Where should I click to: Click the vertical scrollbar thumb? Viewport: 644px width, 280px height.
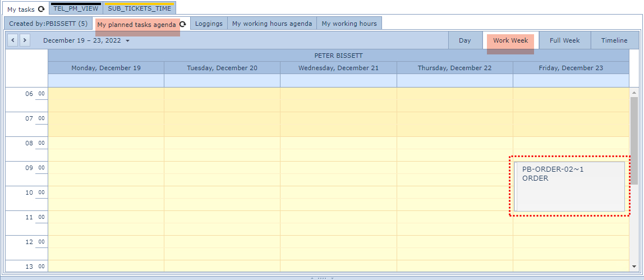(634, 140)
